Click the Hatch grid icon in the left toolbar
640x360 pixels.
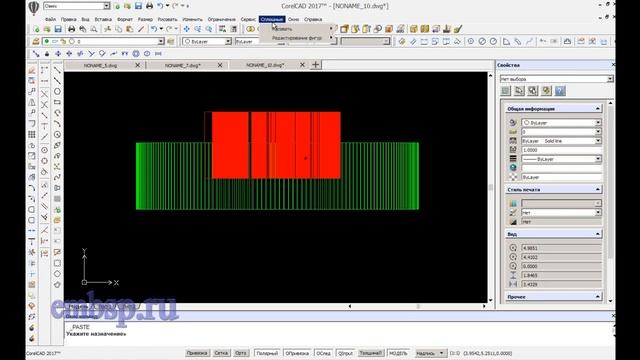(x=32, y=134)
